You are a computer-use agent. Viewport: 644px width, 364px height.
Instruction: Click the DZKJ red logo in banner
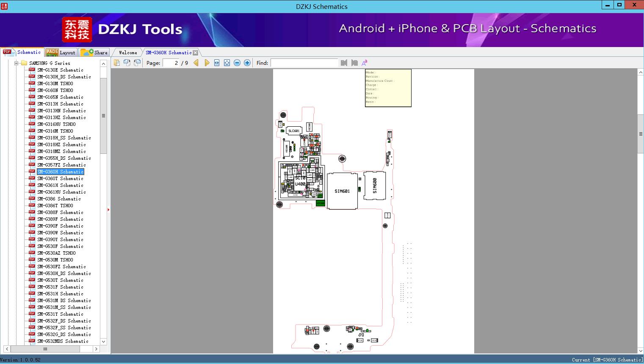click(77, 29)
